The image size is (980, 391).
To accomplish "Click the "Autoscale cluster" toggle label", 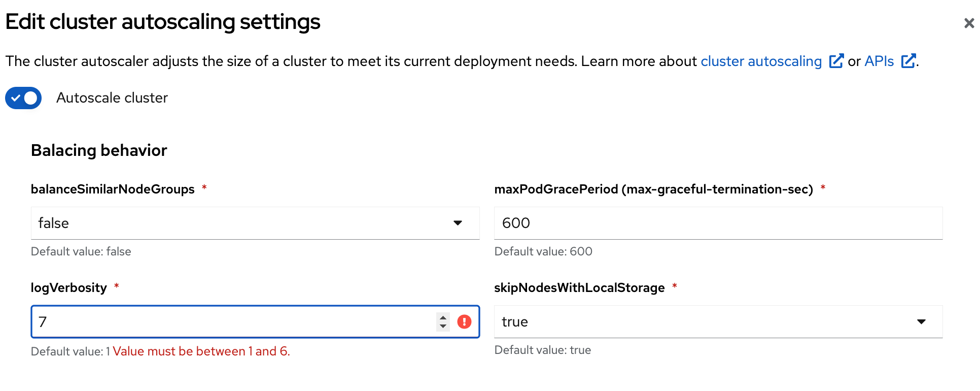I will [112, 98].
